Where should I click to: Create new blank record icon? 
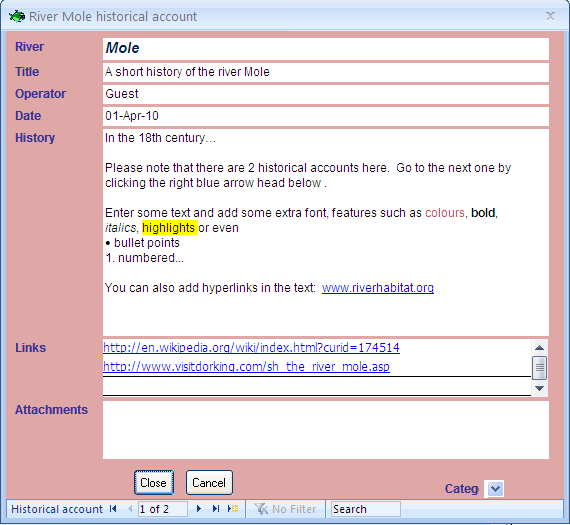tap(233, 509)
